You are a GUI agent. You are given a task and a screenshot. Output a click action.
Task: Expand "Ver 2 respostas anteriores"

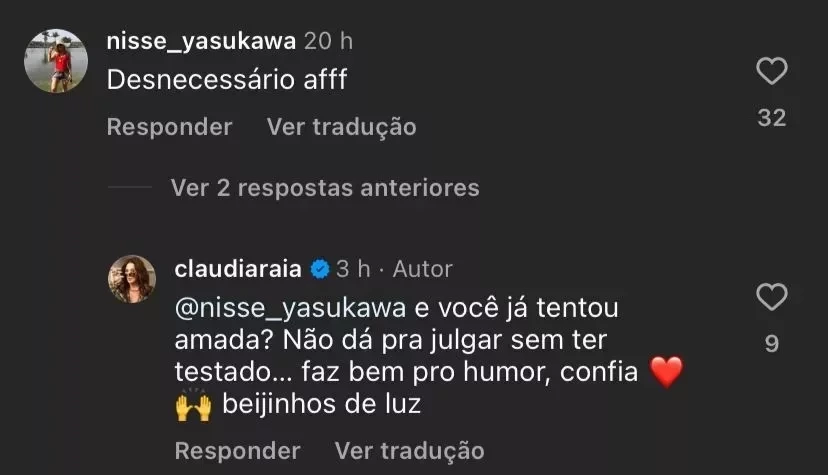coord(324,187)
